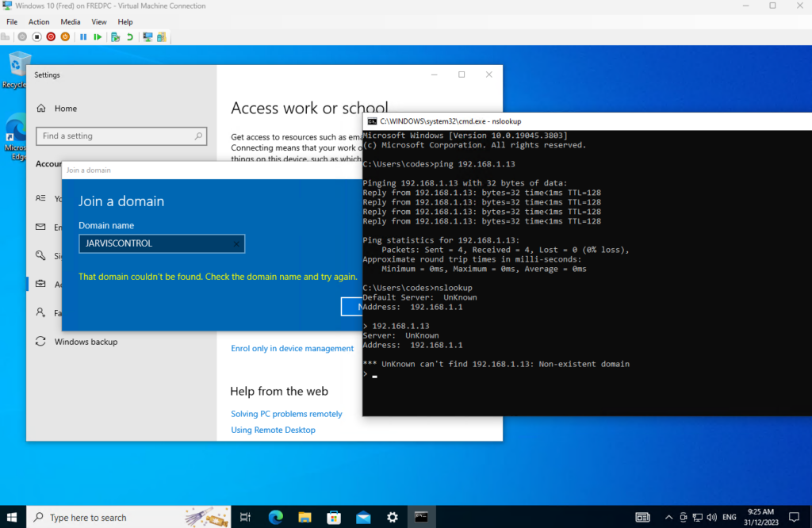Open the View menu
The height and width of the screenshot is (528, 812).
(x=99, y=21)
